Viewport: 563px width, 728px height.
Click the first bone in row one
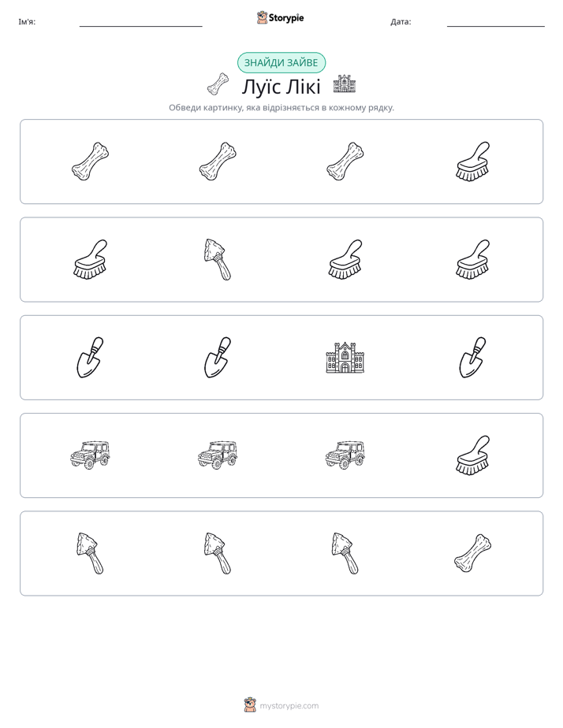(x=90, y=161)
